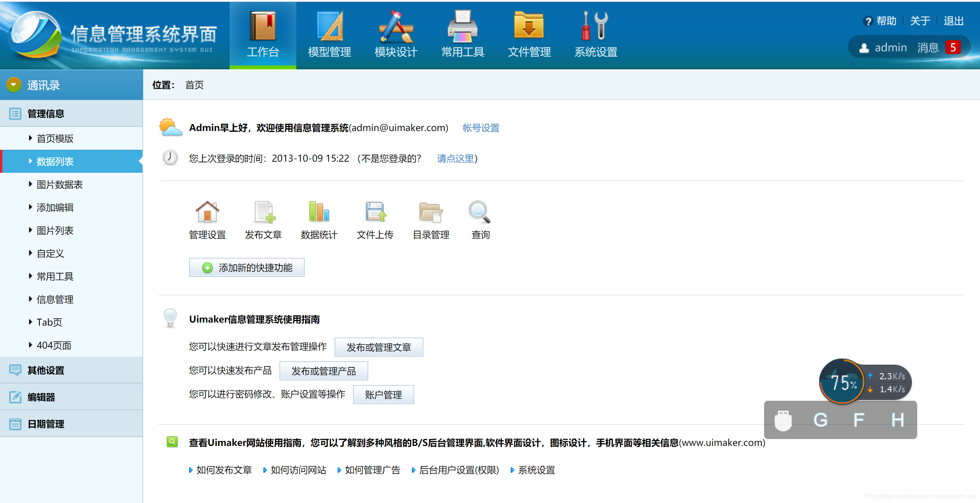The image size is (980, 503).
Task: Switch to the 工作台 tab
Action: [263, 34]
